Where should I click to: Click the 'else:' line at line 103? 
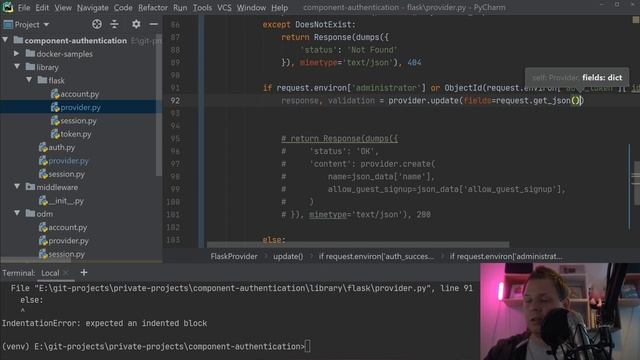274,240
